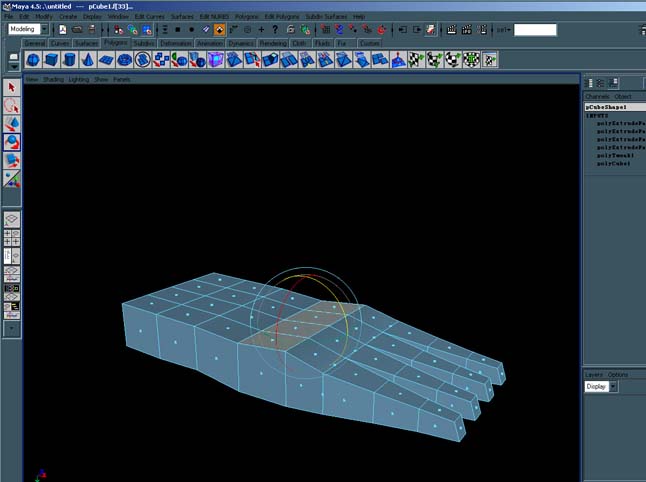Viewport: 646px width, 482px height.
Task: Click the Render current frame clapboard icon
Action: (452, 30)
